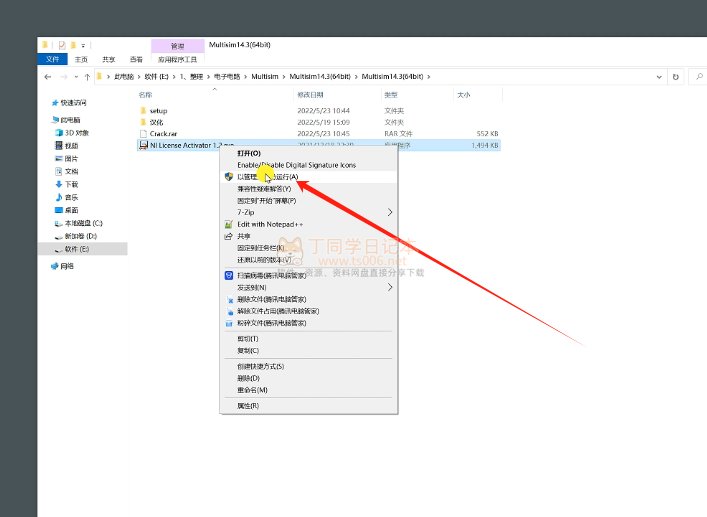This screenshot has height=517, width=707.
Task: Switch to the 查看 ribbon tab
Action: [135, 59]
